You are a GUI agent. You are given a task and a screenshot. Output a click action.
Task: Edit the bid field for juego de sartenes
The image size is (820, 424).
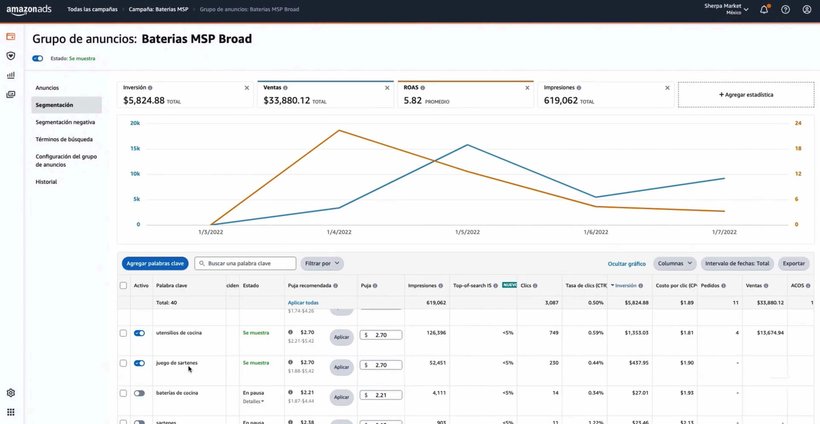coord(381,365)
